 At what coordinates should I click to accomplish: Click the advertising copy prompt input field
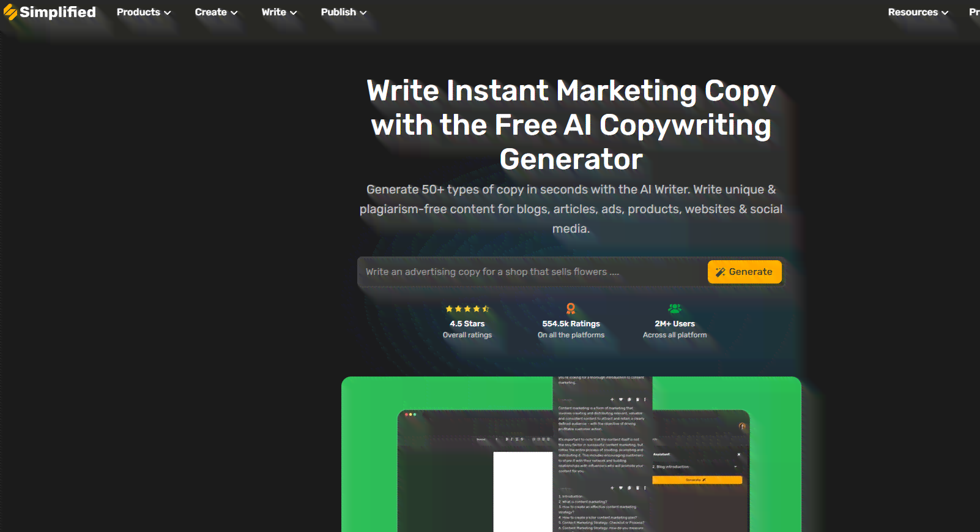532,272
